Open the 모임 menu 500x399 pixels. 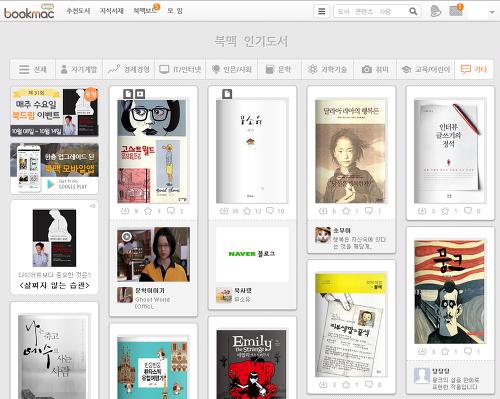(x=175, y=11)
